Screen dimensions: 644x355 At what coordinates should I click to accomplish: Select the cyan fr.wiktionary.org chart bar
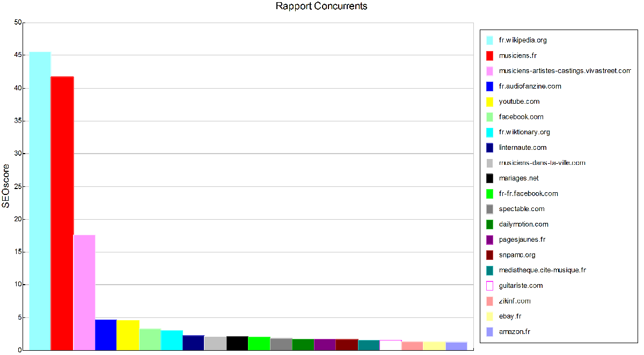click(x=172, y=340)
